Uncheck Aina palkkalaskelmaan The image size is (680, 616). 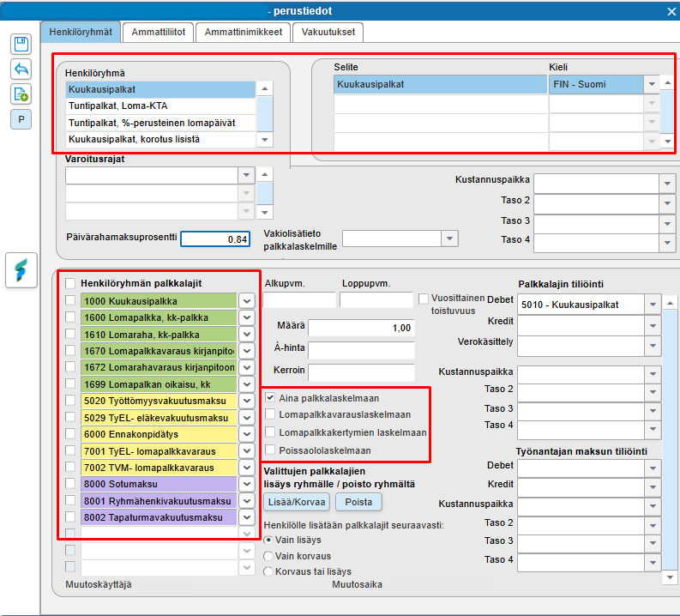tap(270, 397)
